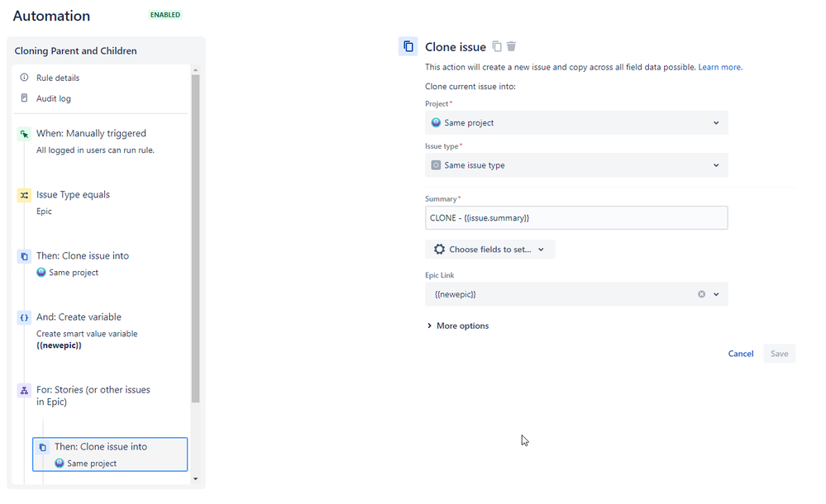Toggle the ENABLED status of the rule
The image size is (826, 504).
[x=165, y=14]
